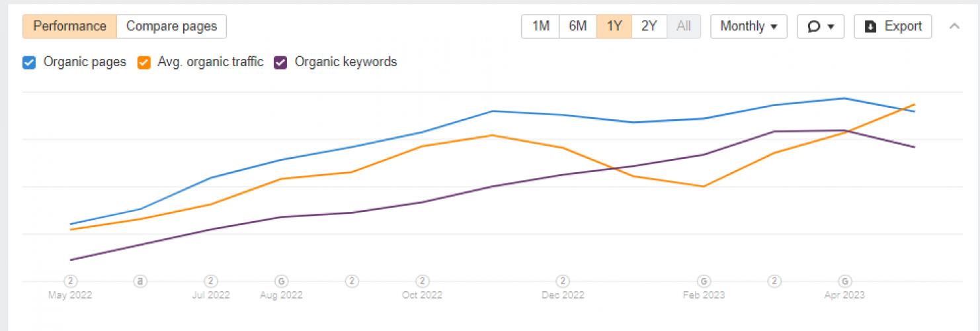This screenshot has width=980, height=331.
Task: Set the date range to 6M
Action: tap(578, 26)
